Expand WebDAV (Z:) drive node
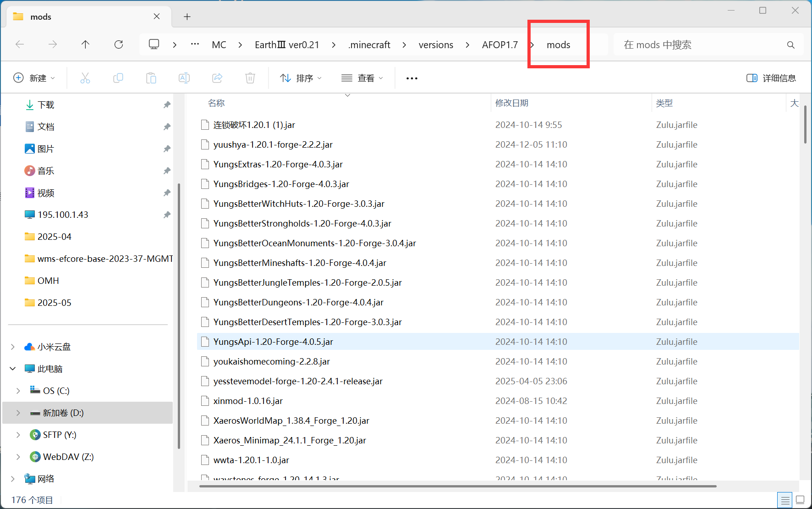Screen dimensions: 812x509 coord(18,457)
